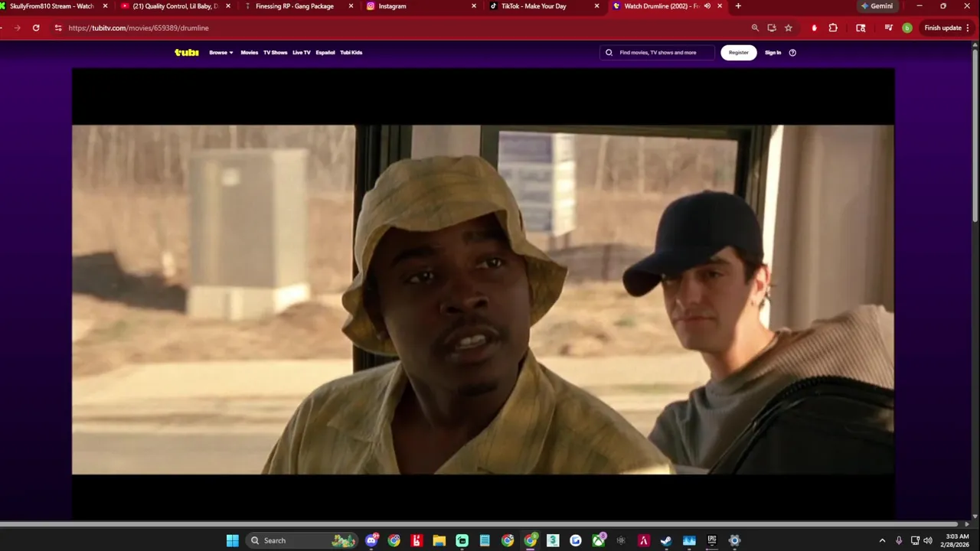980x551 pixels.
Task: Click the install app icon in address bar
Action: pos(772,28)
